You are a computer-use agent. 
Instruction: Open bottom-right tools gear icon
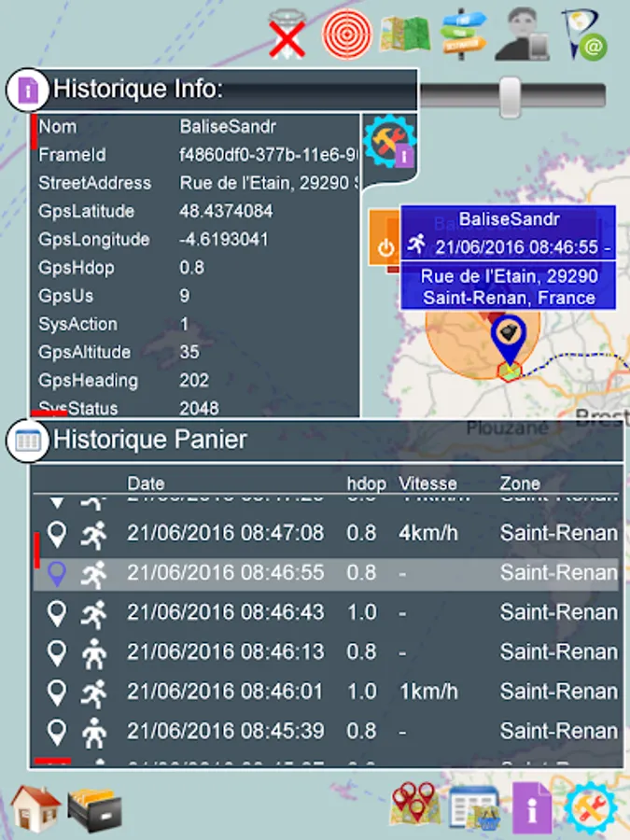point(591,808)
